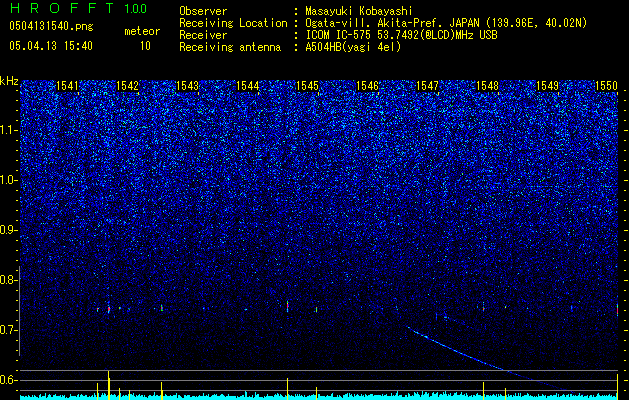Click the Observer field label

[203, 11]
